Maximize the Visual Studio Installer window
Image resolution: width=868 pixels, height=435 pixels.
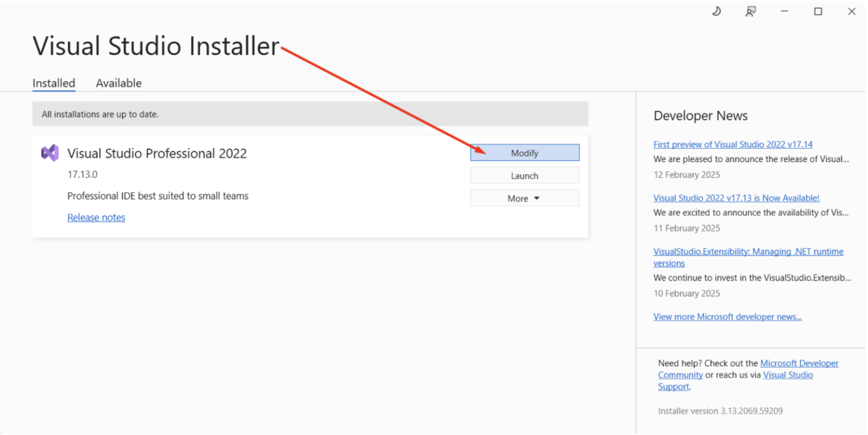818,11
